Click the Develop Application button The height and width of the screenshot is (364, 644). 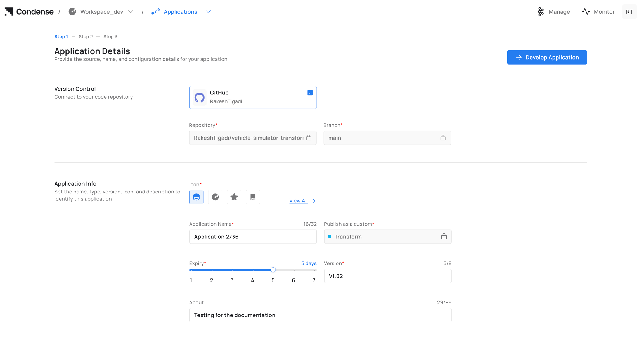coord(547,57)
